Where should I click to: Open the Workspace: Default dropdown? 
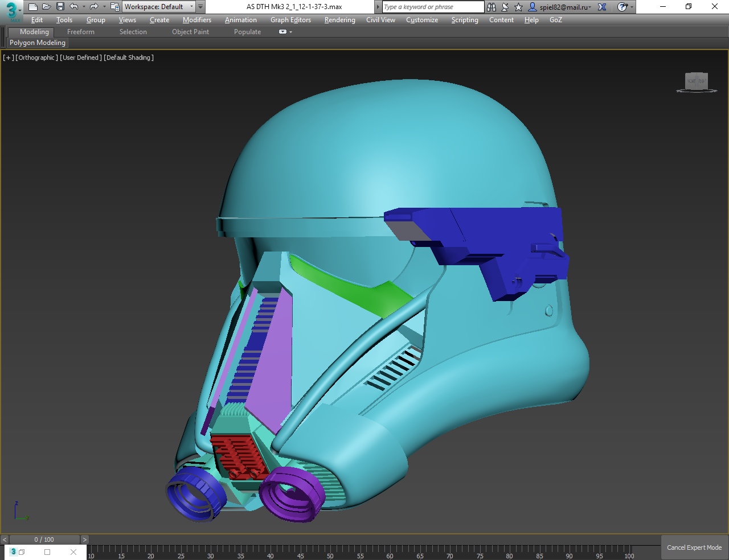[x=159, y=7]
